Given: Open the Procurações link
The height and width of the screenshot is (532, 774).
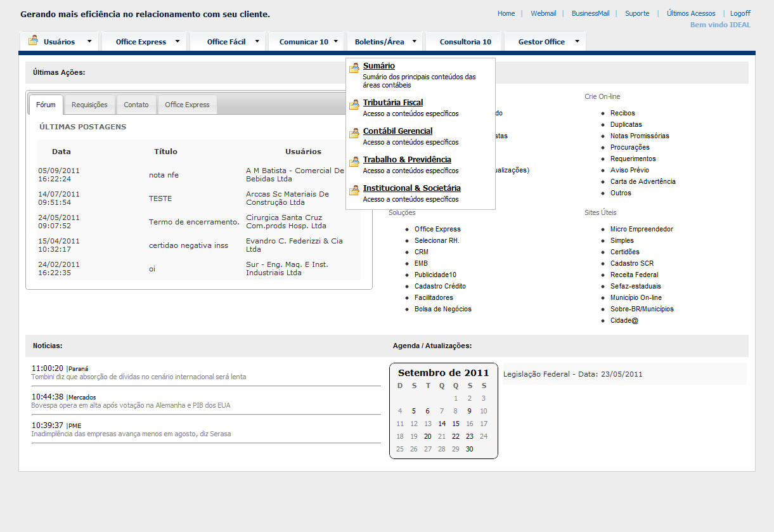Looking at the screenshot, I should click(630, 147).
